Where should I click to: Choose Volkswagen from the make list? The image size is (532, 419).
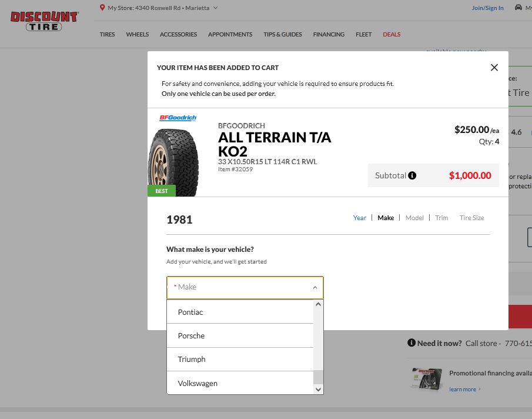240,383
